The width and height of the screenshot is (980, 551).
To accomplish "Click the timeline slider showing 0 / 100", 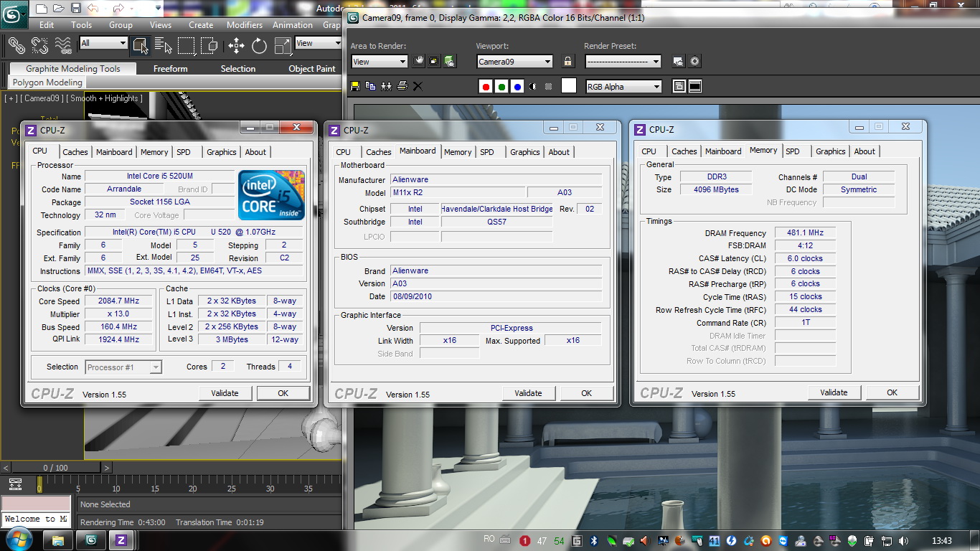I will [55, 468].
